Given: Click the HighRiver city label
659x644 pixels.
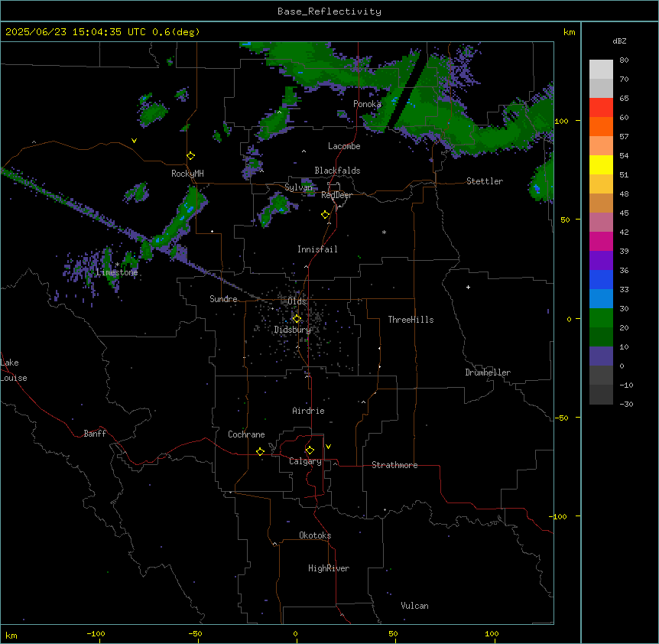Looking at the screenshot, I should coord(329,568).
